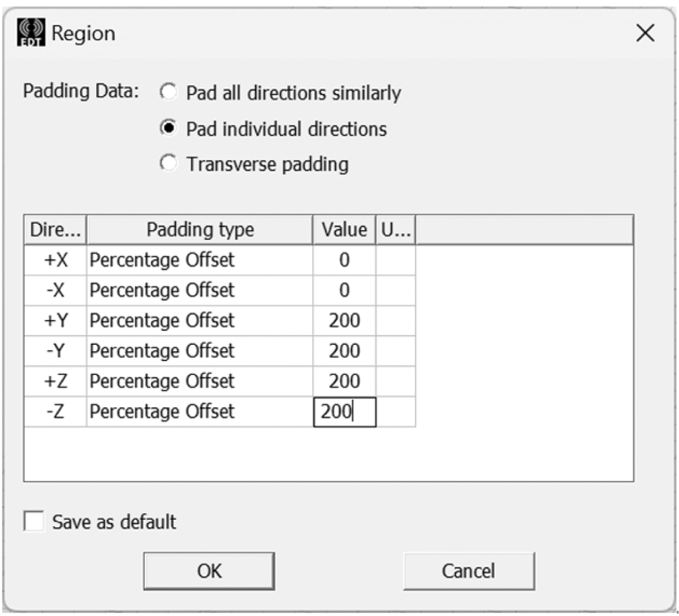Click the EDT application icon in title bar
Viewport: 679px width, 616px height.
(31, 32)
